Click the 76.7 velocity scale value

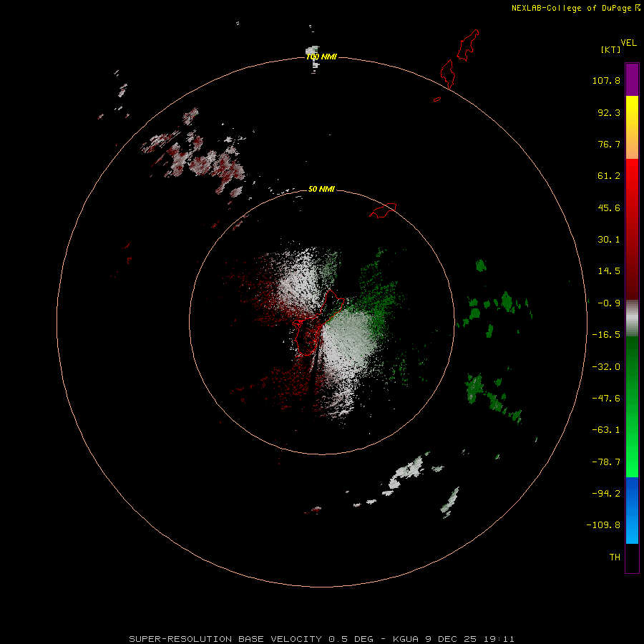609,144
